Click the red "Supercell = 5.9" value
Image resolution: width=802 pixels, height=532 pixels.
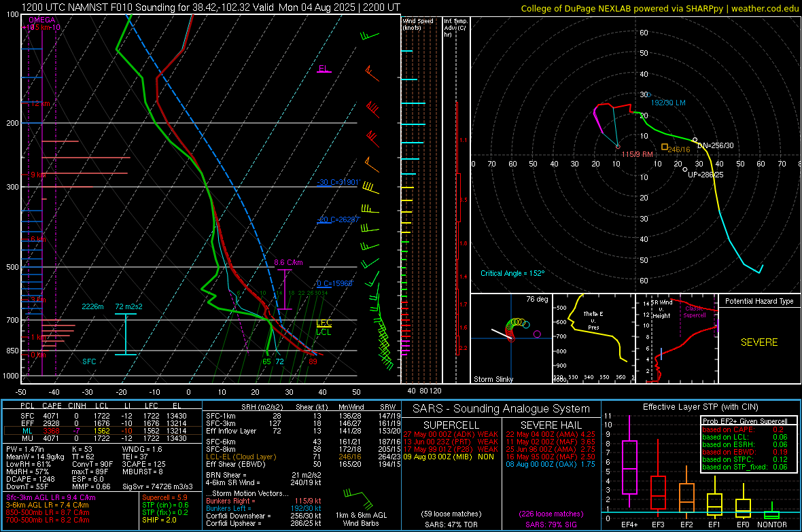164,498
